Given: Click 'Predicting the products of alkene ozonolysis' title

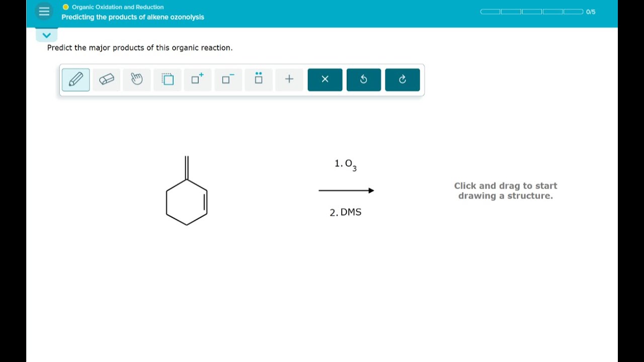Looking at the screenshot, I should [133, 17].
